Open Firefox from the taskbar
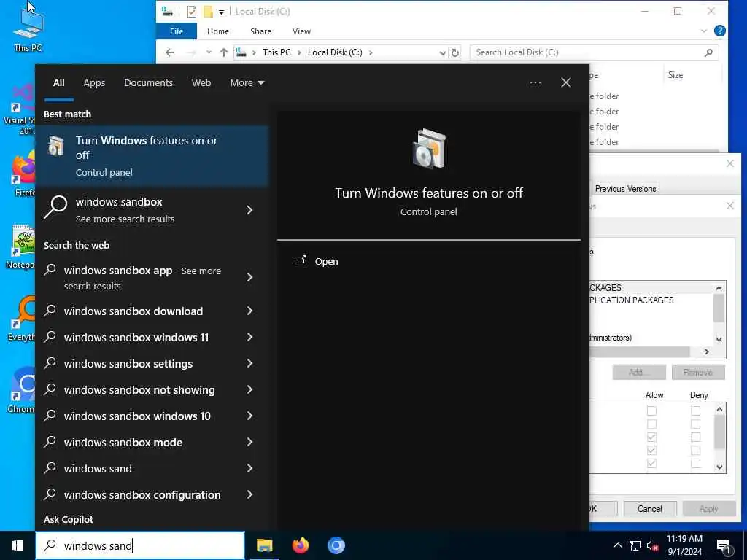 tap(300, 545)
